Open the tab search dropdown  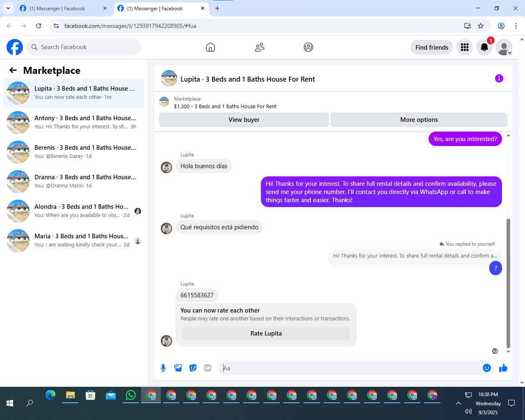pyautogui.click(x=8, y=8)
